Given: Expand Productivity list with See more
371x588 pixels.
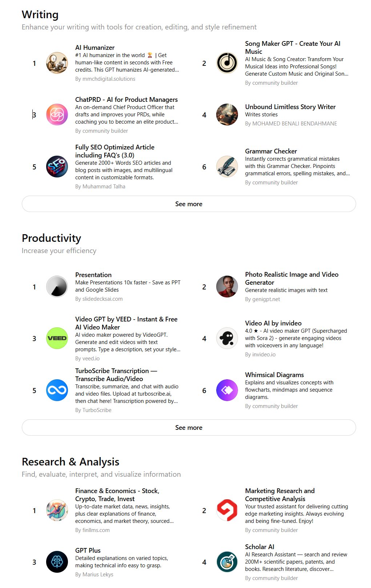Looking at the screenshot, I should point(189,428).
